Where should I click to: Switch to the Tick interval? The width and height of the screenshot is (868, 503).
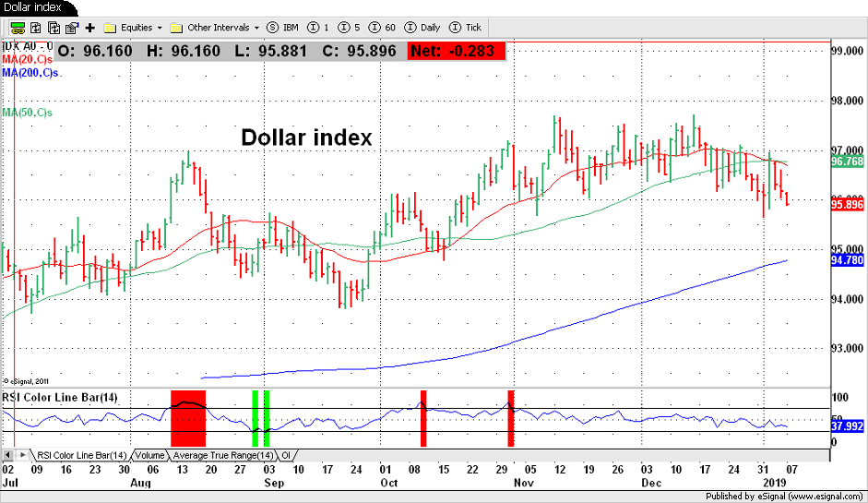point(466,27)
